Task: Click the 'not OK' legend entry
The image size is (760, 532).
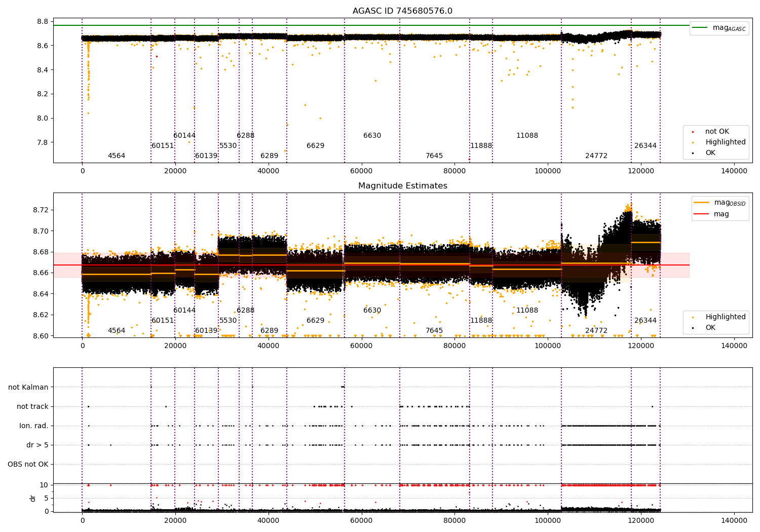Action: click(717, 132)
